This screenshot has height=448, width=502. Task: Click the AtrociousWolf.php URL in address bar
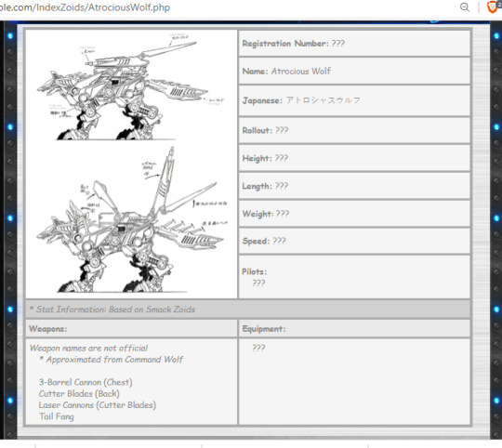tap(85, 7)
